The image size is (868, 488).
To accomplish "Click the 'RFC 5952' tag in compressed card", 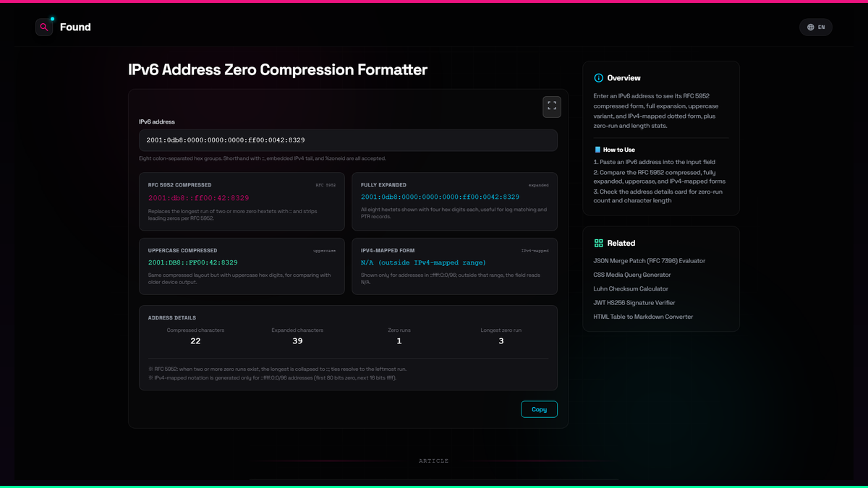I will 325,185.
